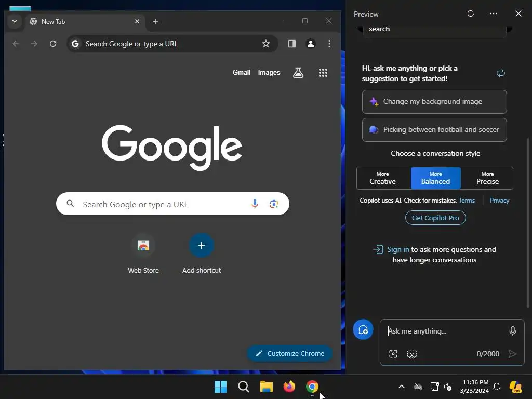The width and height of the screenshot is (532, 399).
Task: Open Chrome profile icon
Action: [x=311, y=44]
